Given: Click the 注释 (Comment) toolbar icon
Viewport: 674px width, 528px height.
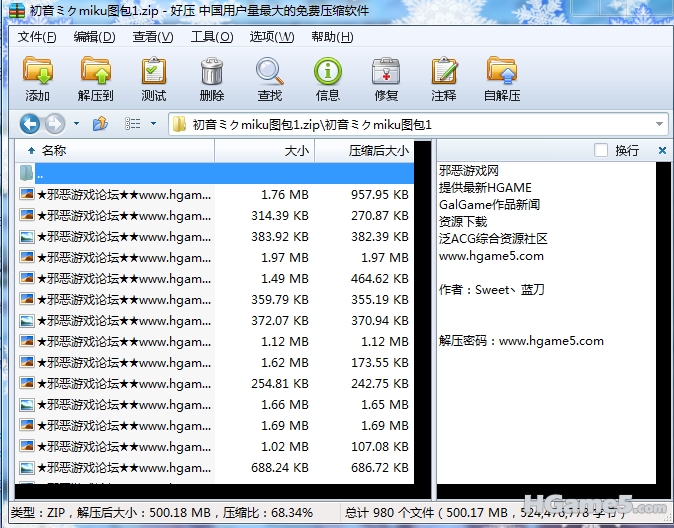Looking at the screenshot, I should [444, 71].
